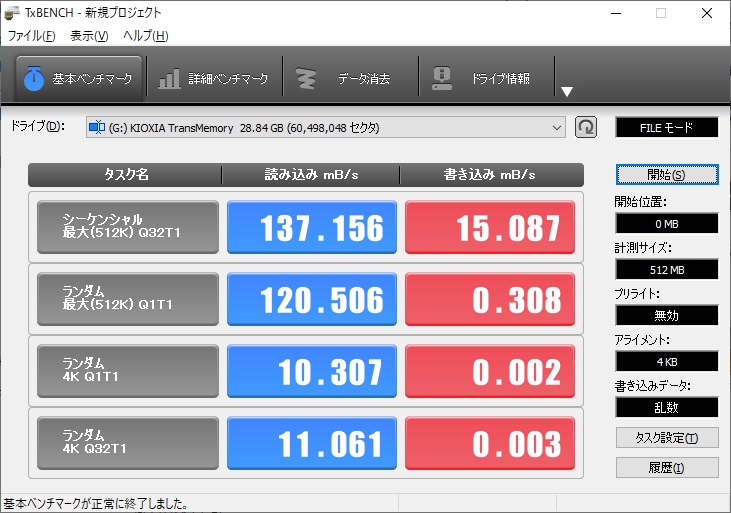Open the toolbar overflow triangle arrow
This screenshot has height=513, width=731.
(566, 91)
